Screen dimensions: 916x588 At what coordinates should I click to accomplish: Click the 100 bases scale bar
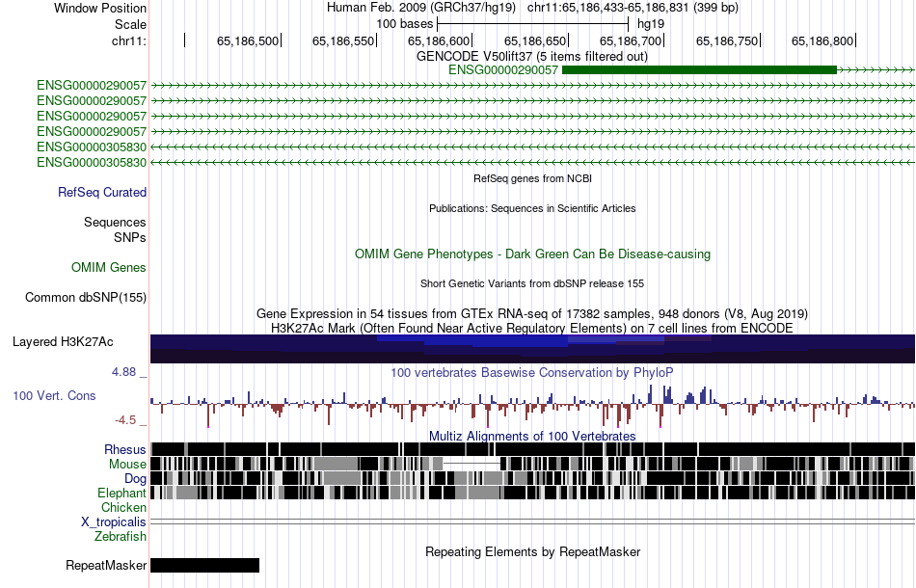532,24
